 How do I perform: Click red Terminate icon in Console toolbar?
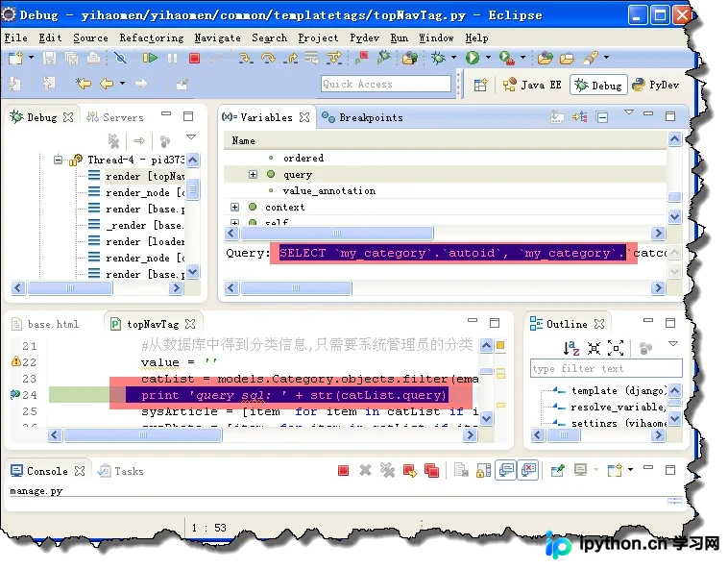pos(343,471)
